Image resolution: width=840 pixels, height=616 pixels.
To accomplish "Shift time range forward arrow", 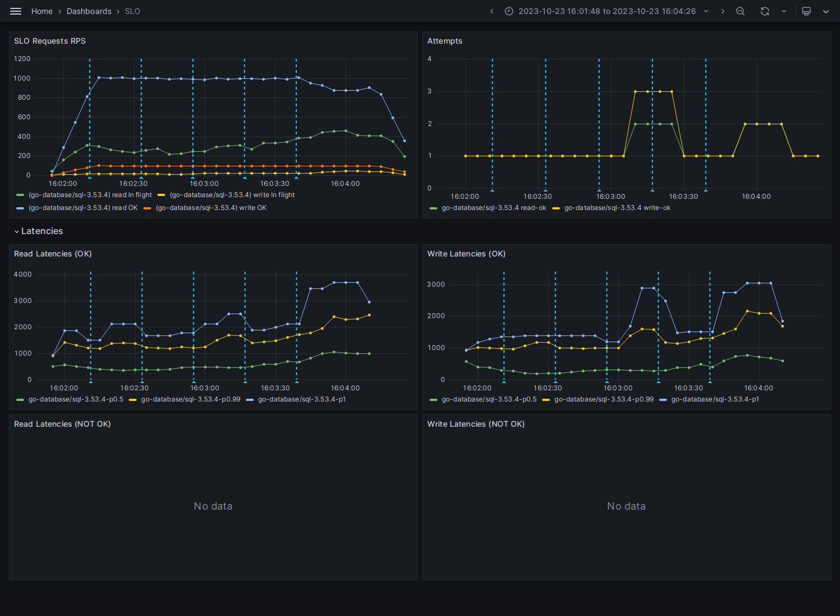I will tap(723, 11).
